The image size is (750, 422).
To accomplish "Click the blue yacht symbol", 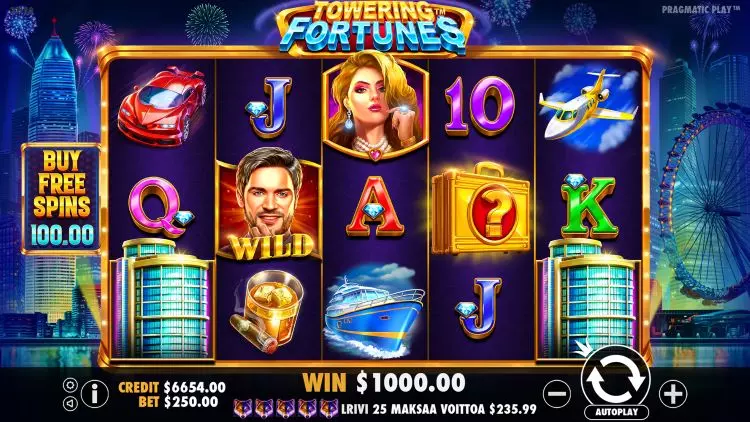I will 374,309.
